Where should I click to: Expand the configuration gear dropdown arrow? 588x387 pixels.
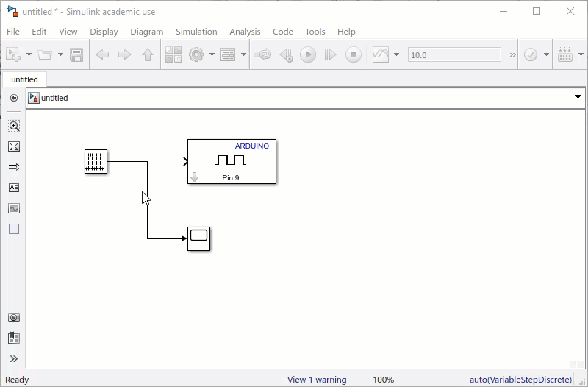[212, 54]
